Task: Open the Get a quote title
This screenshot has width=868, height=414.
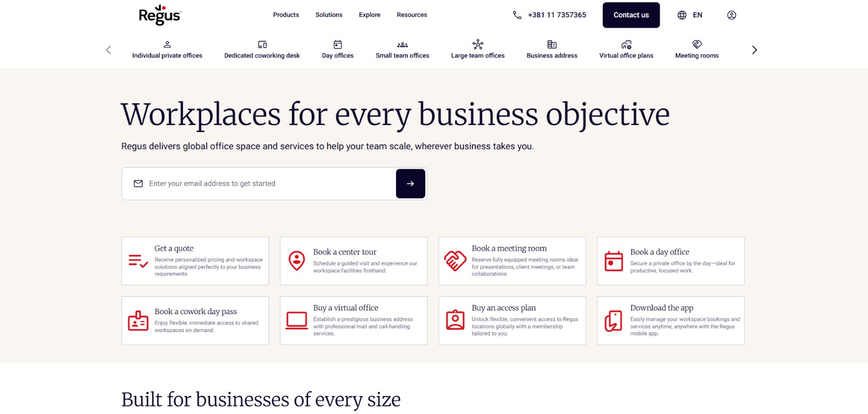Action: (x=174, y=249)
